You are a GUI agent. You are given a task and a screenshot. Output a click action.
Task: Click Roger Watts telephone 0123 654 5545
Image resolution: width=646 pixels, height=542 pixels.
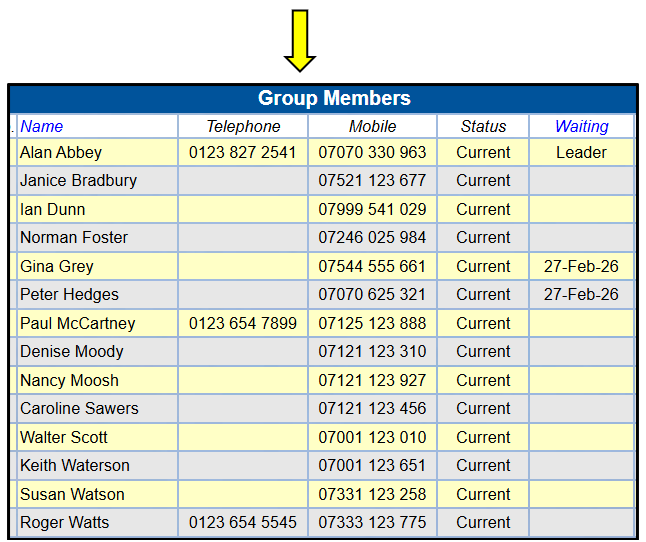(x=243, y=522)
